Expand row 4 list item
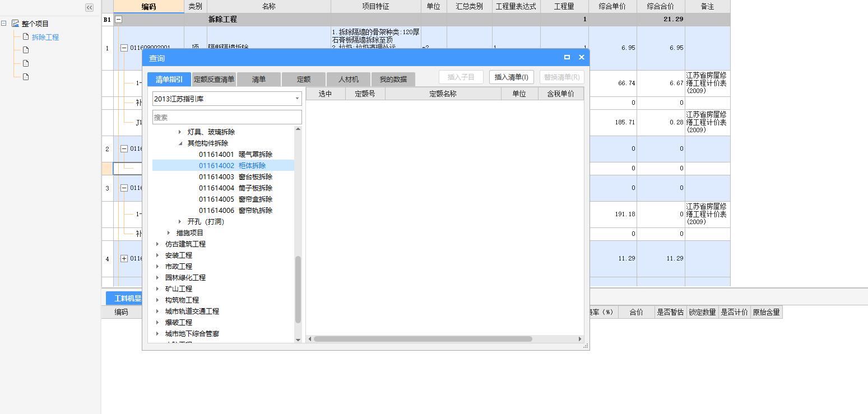 click(124, 258)
